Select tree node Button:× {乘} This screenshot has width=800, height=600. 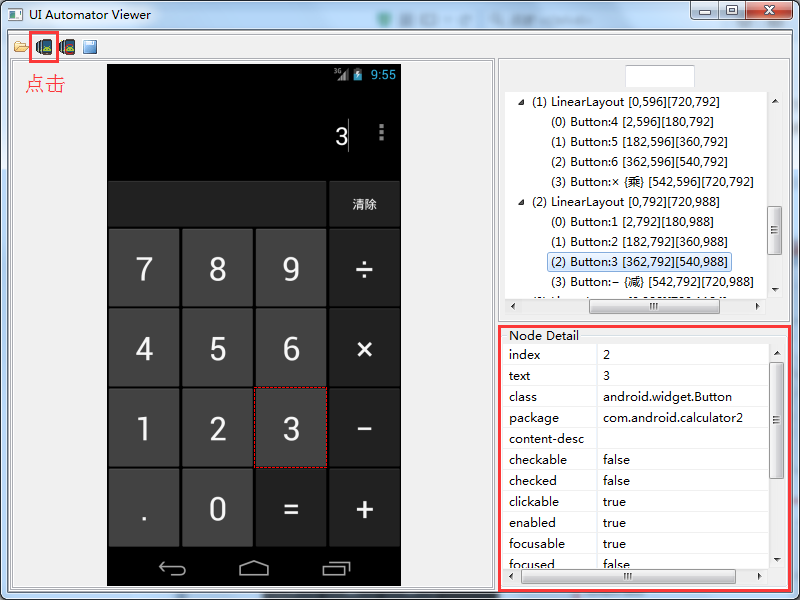[652, 182]
